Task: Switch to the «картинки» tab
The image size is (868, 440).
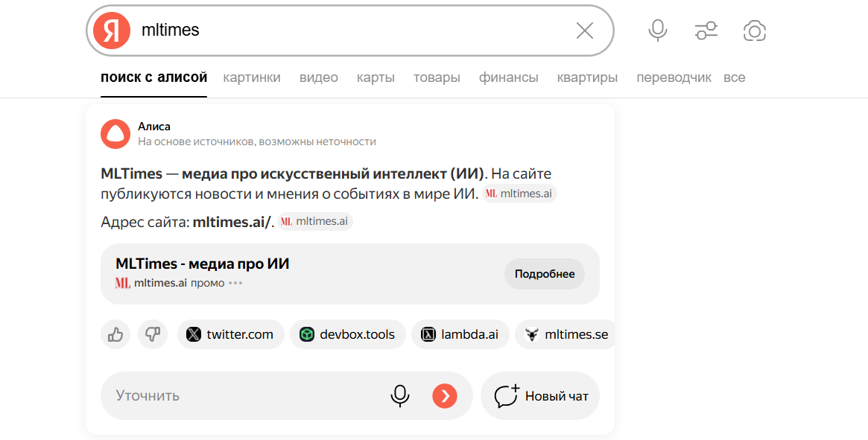Action: click(x=252, y=77)
